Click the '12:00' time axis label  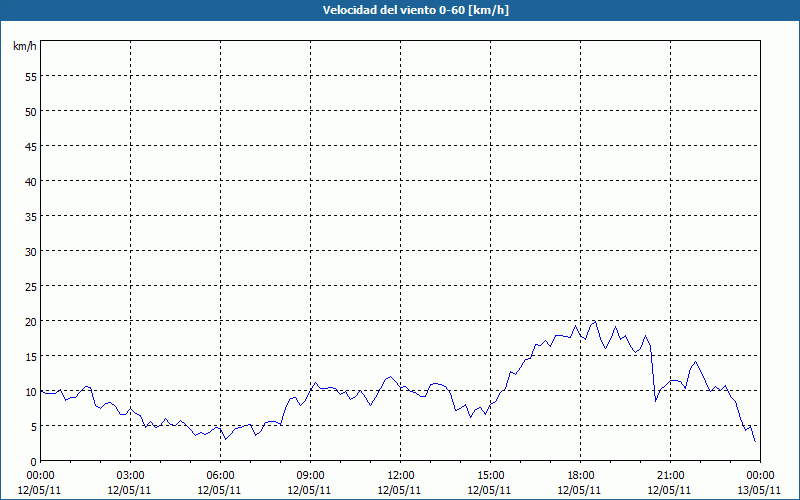pos(401,476)
